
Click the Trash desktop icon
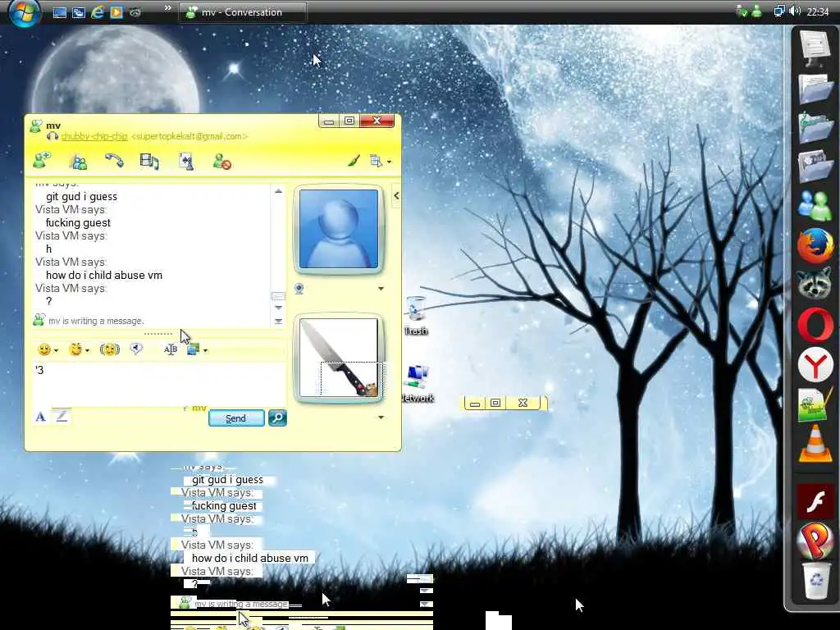tap(416, 316)
